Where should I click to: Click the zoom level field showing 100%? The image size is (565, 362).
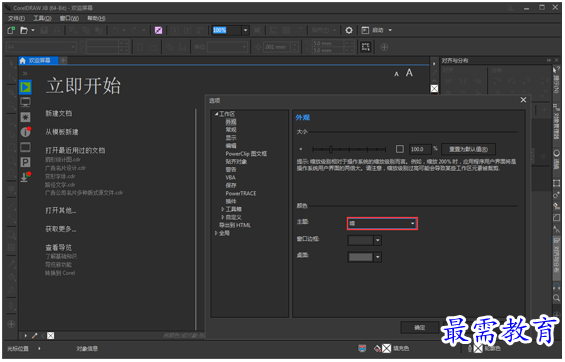226,30
